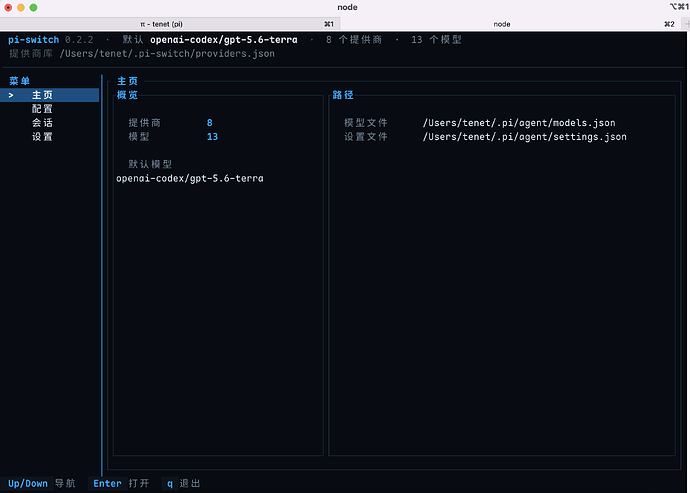This screenshot has width=690, height=493.
Task: Click the 菜单 sidebar heading
Action: point(19,81)
